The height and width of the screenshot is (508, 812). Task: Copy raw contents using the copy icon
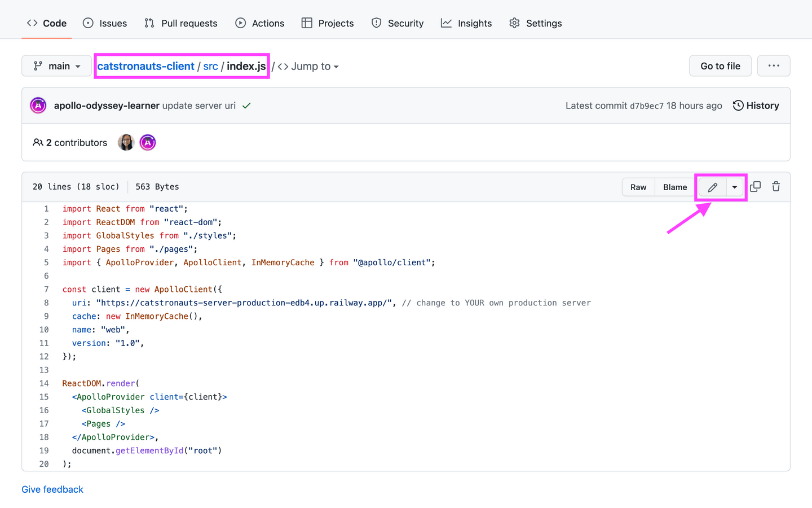click(755, 187)
